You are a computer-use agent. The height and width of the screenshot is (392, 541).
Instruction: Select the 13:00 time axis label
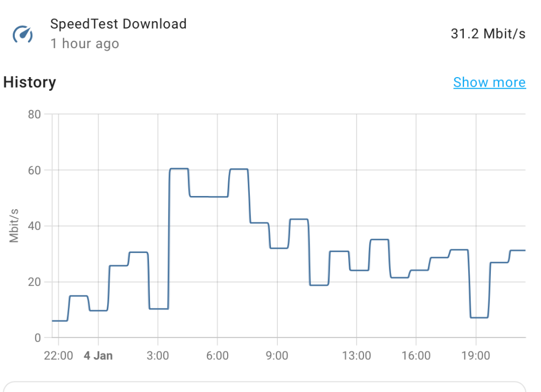(356, 356)
